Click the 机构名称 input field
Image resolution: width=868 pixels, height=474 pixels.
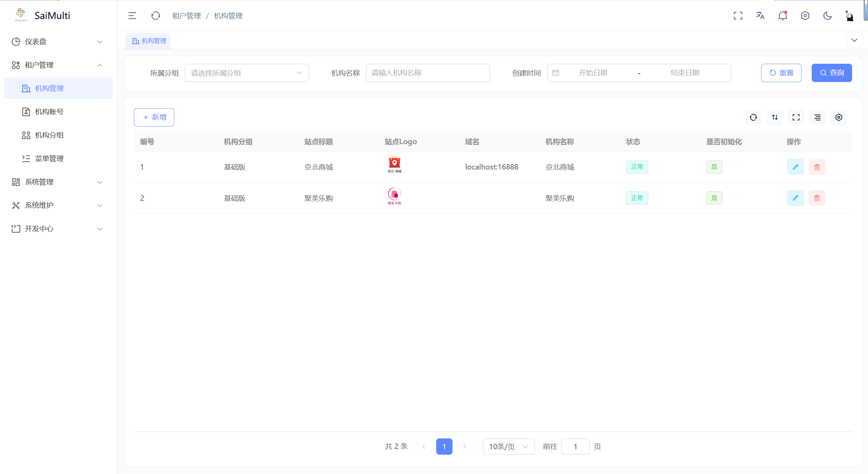(x=428, y=73)
